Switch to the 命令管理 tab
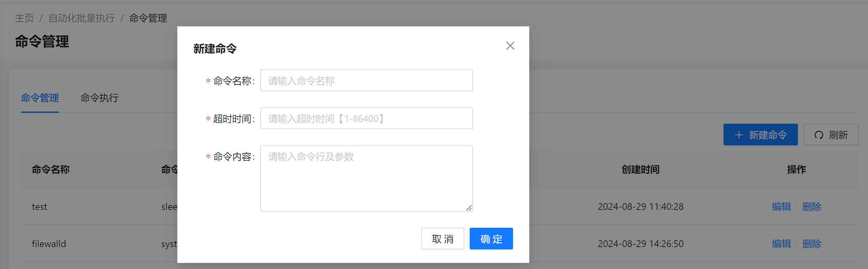The height and width of the screenshot is (269, 868). [x=40, y=98]
